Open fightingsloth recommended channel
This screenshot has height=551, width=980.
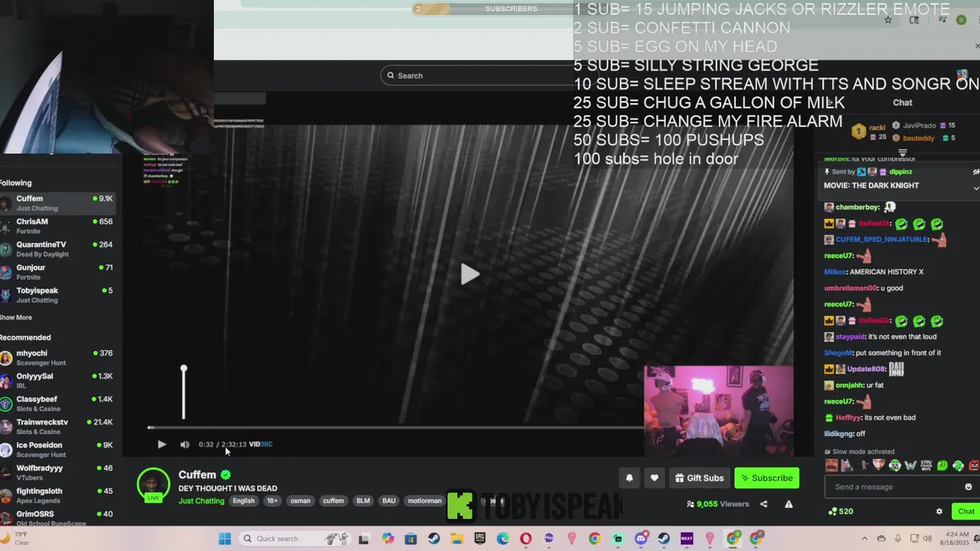coord(58,495)
